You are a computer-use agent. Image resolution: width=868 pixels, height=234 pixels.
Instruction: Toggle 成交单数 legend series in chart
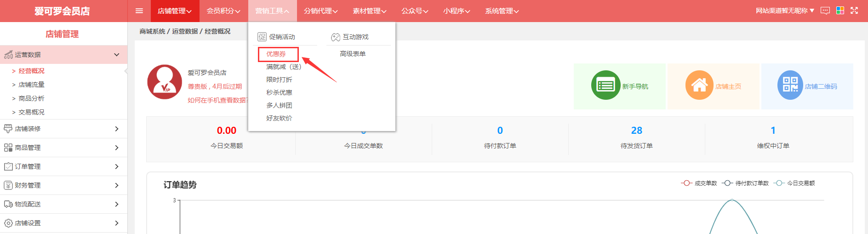(699, 183)
